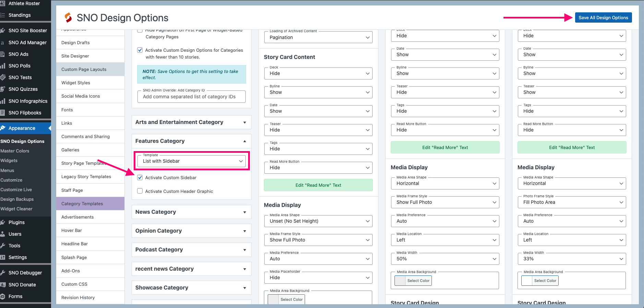This screenshot has width=644, height=308.
Task: Open Master Colors submenu item
Action: (x=15, y=151)
